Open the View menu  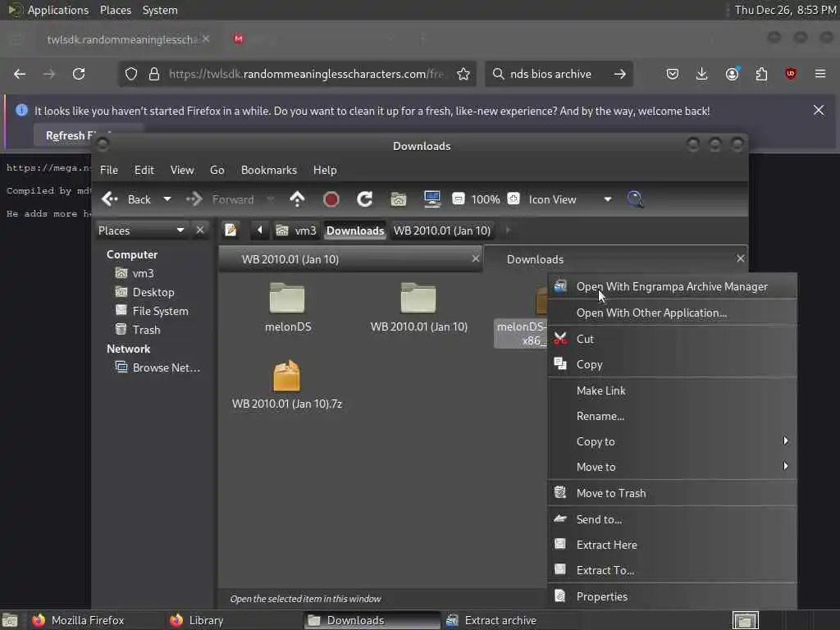(x=182, y=170)
